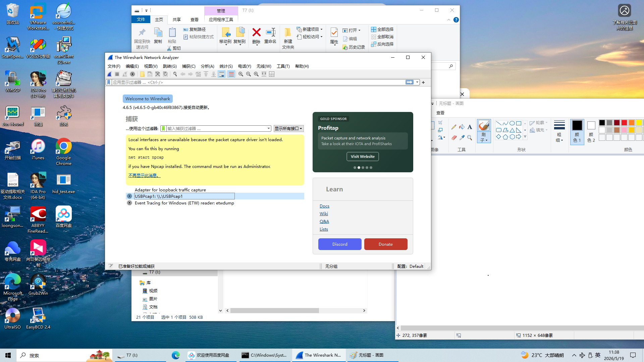
Task: Open the Wireshark 捕获(C) menu
Action: (x=189, y=66)
